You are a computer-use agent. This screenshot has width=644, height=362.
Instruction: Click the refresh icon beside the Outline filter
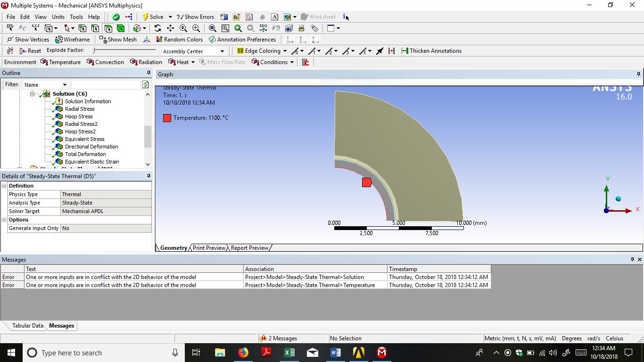[146, 84]
